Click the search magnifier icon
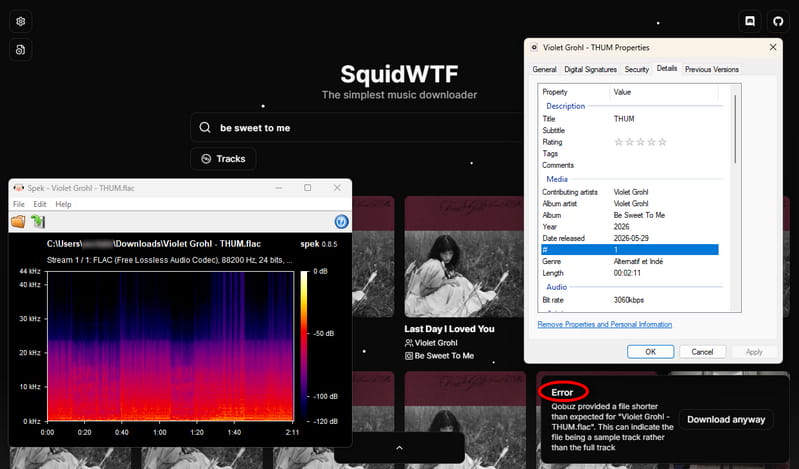 pos(205,127)
